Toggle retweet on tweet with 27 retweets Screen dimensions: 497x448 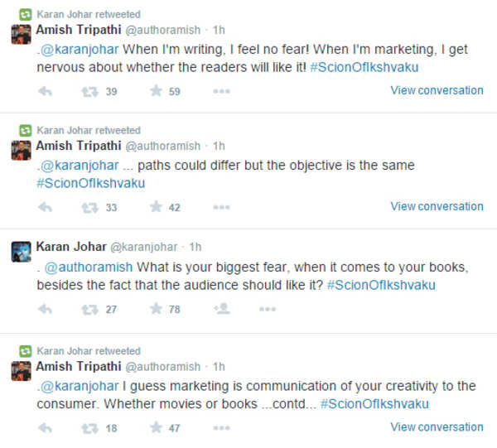90,309
